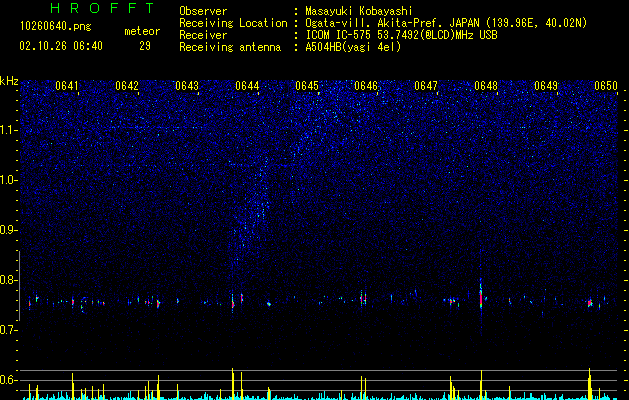629x400 pixels.
Task: Click the 0646 time marker
Action: (x=366, y=86)
